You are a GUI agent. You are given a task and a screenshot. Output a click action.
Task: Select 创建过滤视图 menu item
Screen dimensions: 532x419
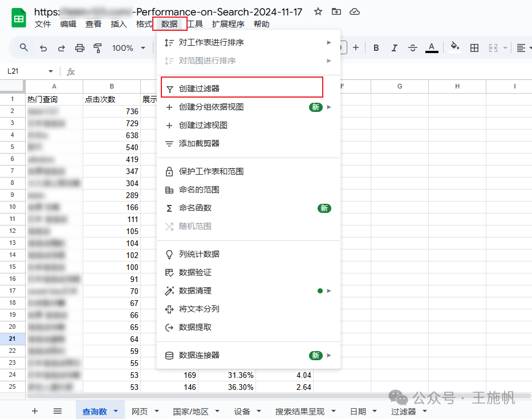click(249, 125)
